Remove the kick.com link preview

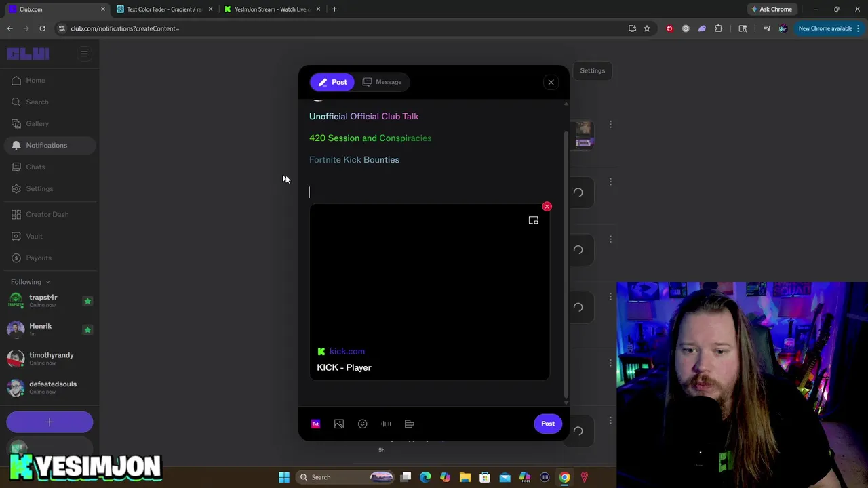coord(547,206)
